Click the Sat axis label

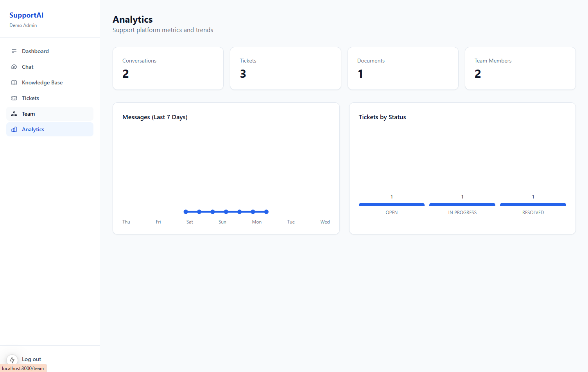[190, 222]
